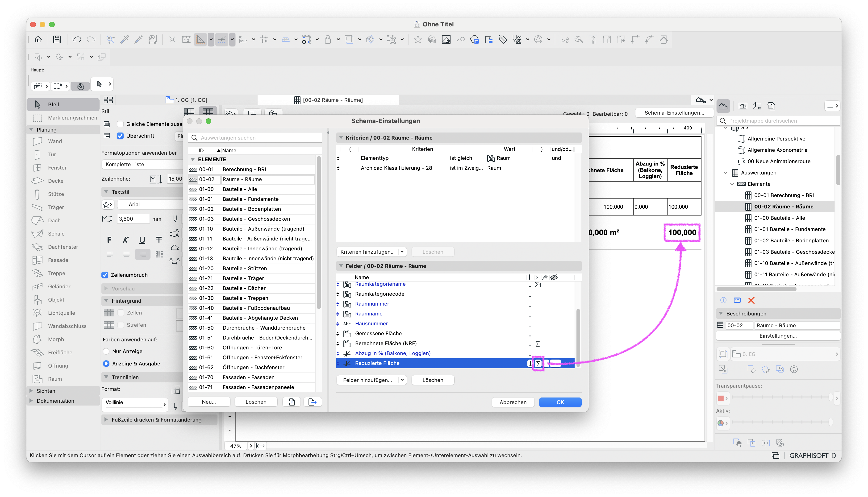868x497 pixels.
Task: Open the Projektmappe home icon in navigator
Action: [723, 106]
